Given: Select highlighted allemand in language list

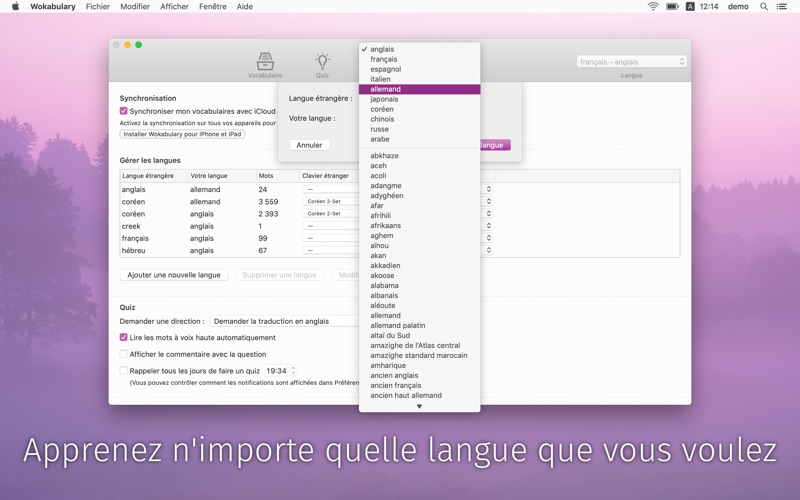Looking at the screenshot, I should tap(419, 89).
